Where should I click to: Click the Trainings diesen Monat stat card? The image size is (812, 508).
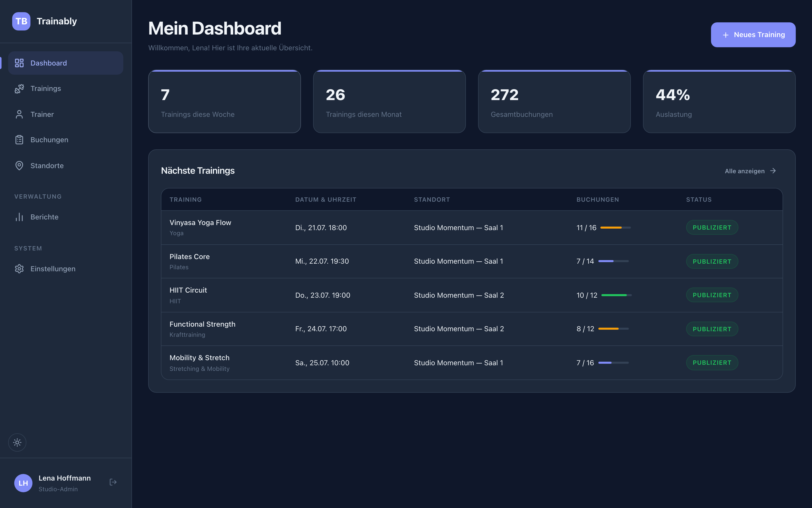(x=389, y=101)
